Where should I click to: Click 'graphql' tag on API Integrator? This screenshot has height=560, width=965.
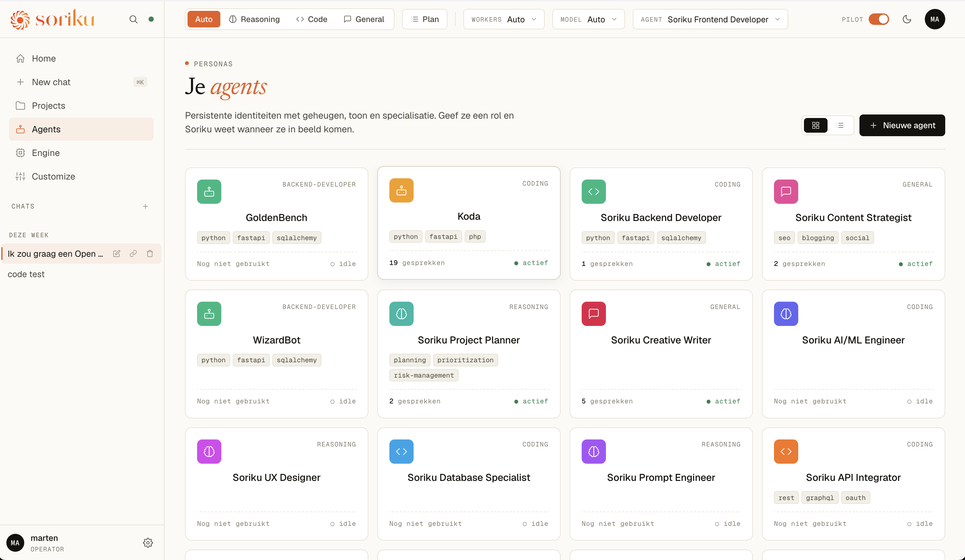pyautogui.click(x=820, y=497)
